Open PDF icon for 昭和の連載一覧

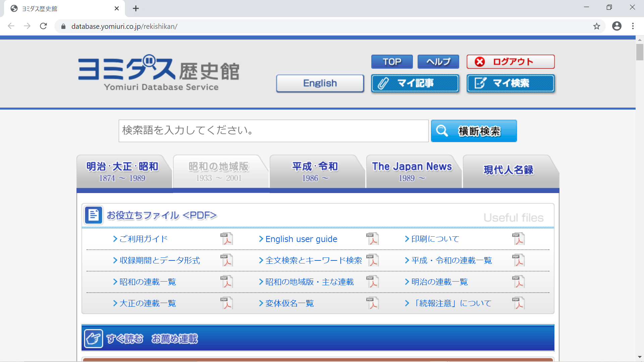226,282
